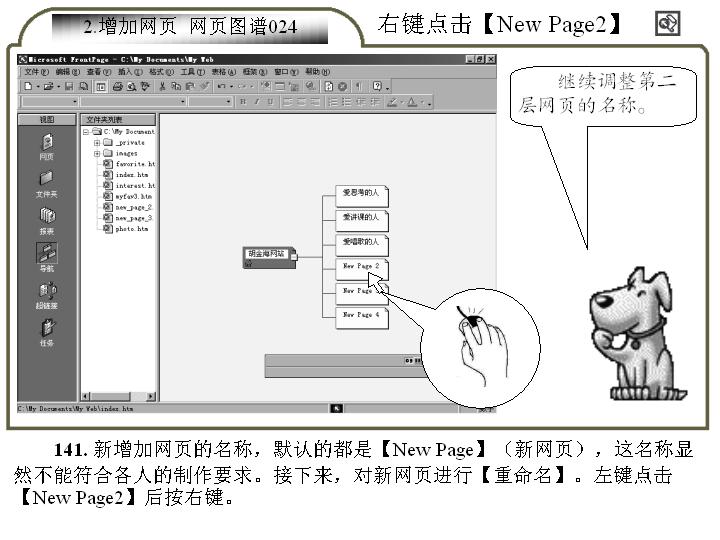Click the Open file toolbar icon

(x=48, y=86)
